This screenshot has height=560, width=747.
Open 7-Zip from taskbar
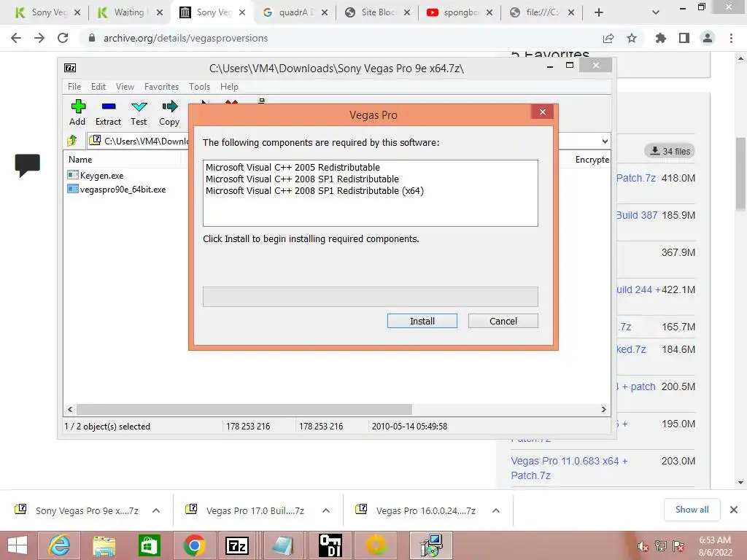click(x=238, y=545)
